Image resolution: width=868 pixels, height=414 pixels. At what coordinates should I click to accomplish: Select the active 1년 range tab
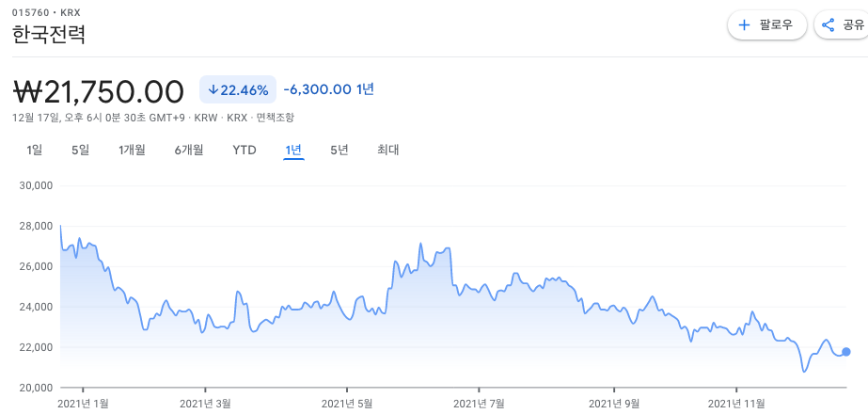(x=293, y=151)
